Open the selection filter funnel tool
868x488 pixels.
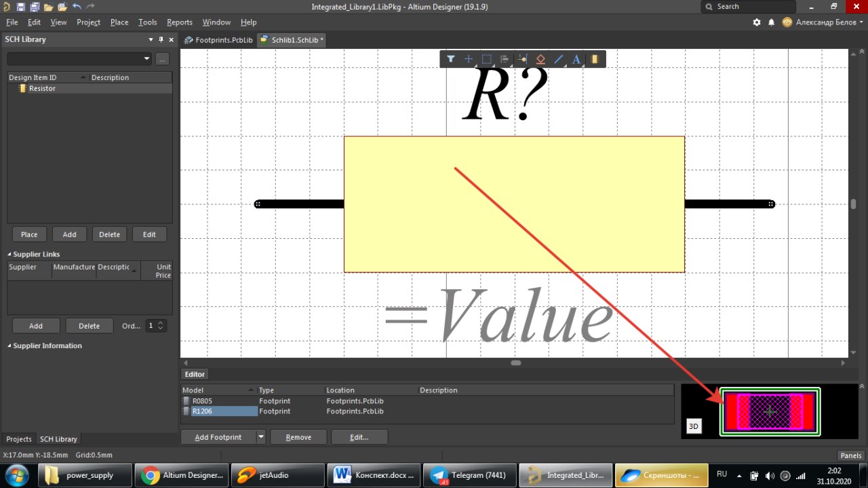point(450,59)
